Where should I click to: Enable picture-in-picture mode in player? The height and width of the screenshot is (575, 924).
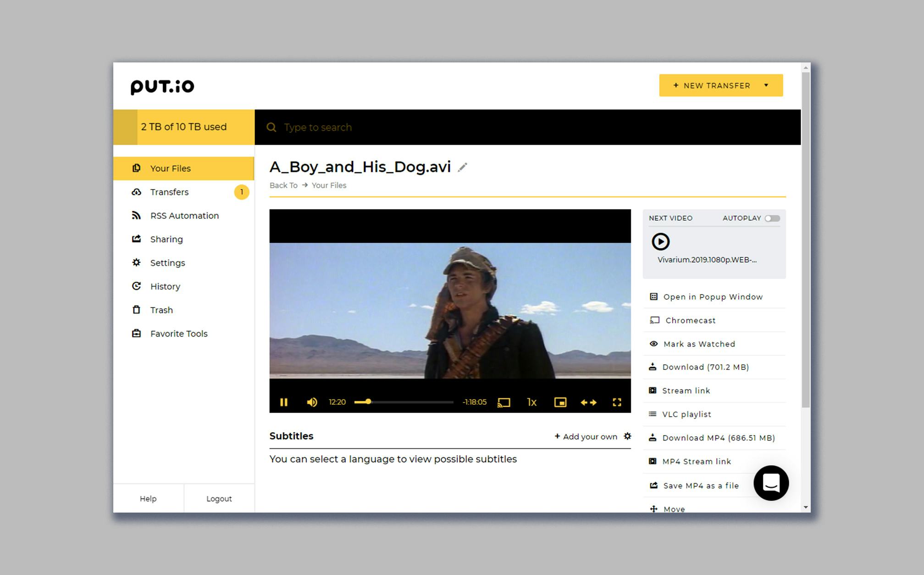click(560, 402)
